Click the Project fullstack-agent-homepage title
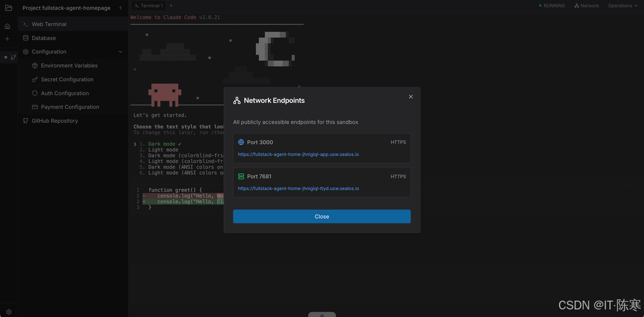This screenshot has width=644, height=317. pyautogui.click(x=67, y=8)
